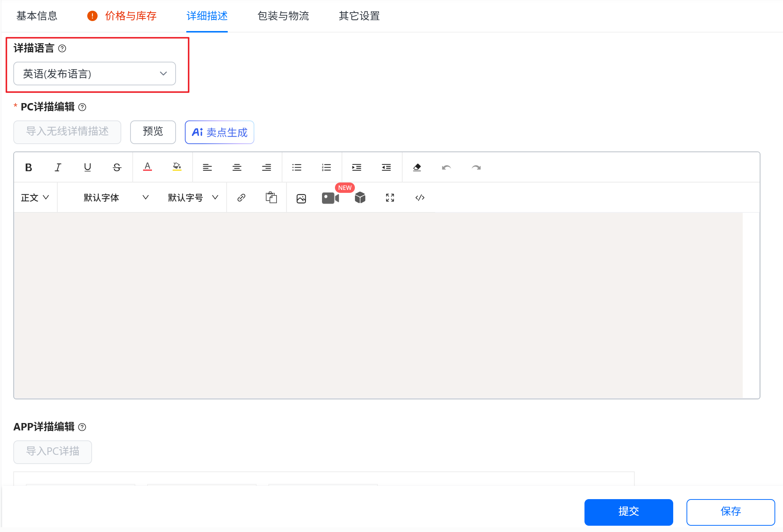Center align the text

[237, 167]
